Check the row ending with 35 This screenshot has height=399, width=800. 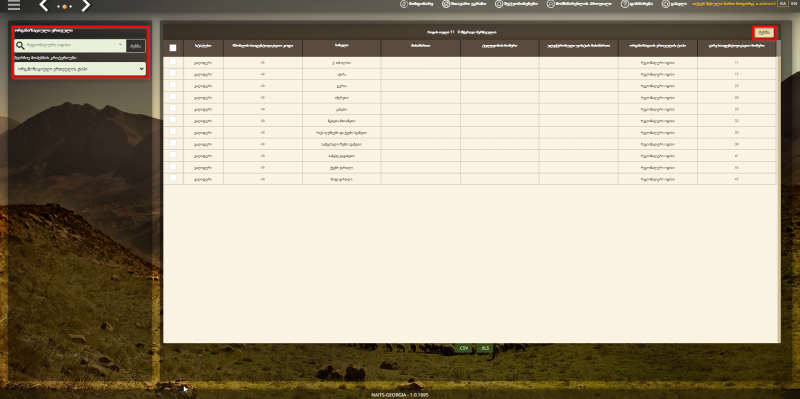pyautogui.click(x=173, y=131)
